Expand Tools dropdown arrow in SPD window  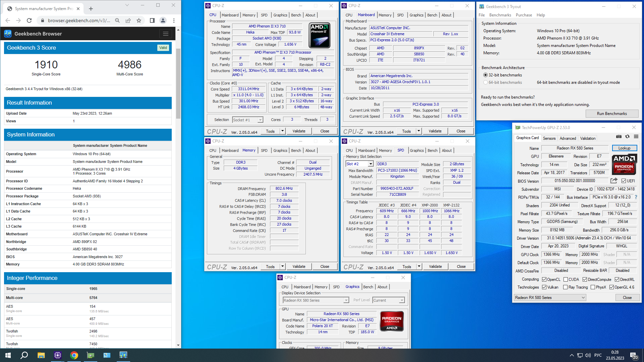click(x=419, y=266)
